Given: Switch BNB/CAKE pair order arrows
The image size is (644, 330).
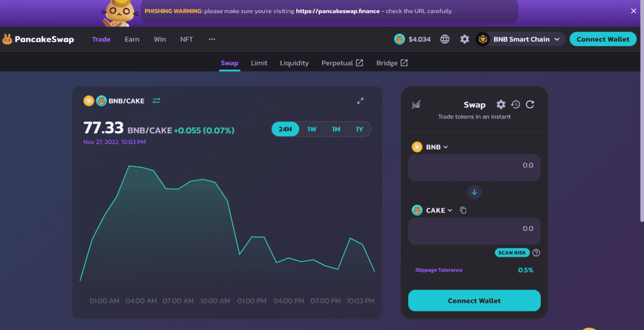Looking at the screenshot, I should coord(157,101).
